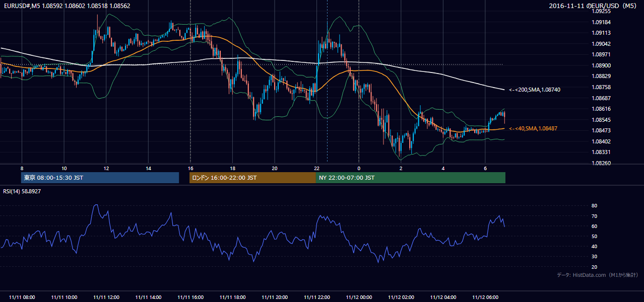Click the 11/11 16:00 time axis label
Viewport: 644px width, 302px height.
coord(190,297)
